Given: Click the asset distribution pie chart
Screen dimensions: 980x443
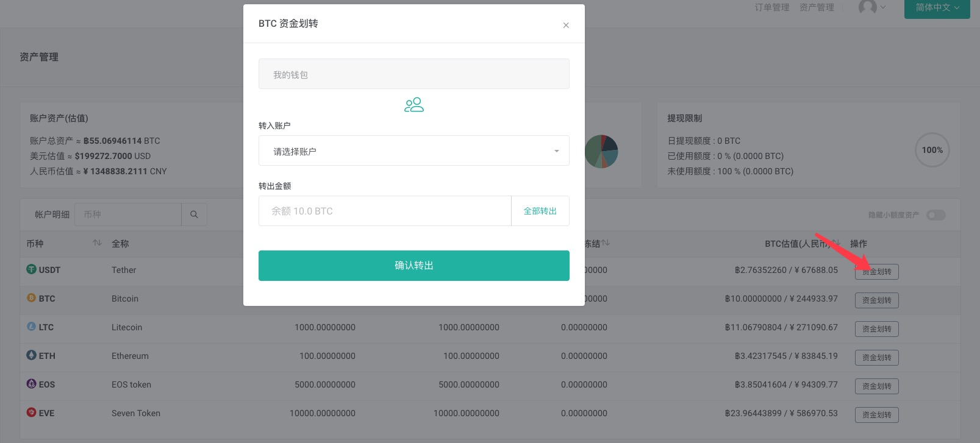Looking at the screenshot, I should coord(601,151).
